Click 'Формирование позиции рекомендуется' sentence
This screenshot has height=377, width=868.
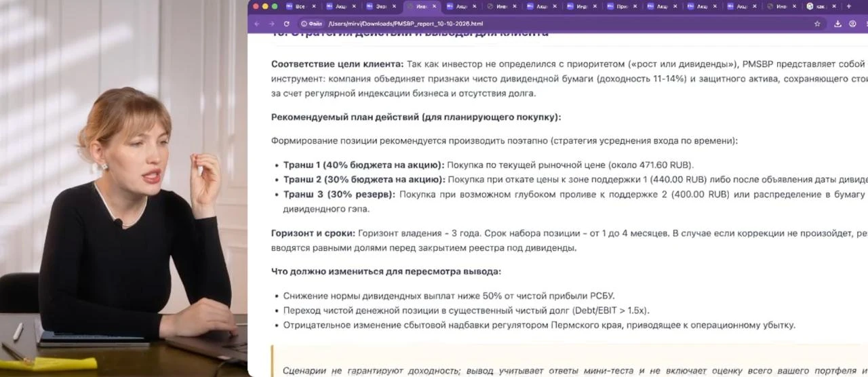[504, 141]
